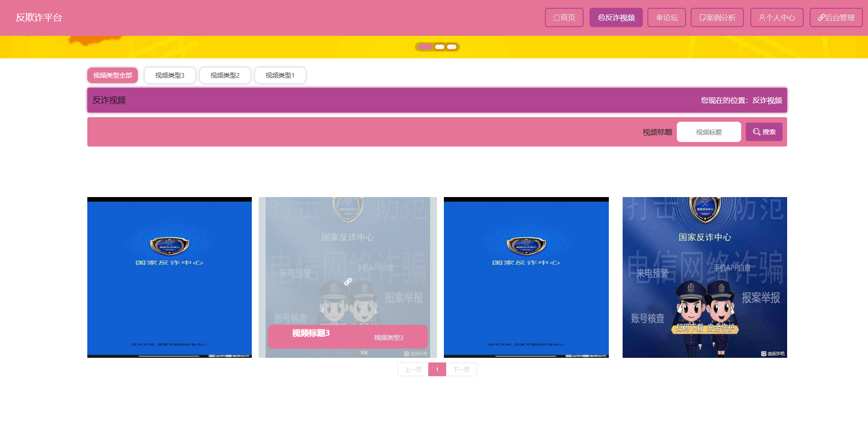Go to 下一页 next page
Viewport: 868px width, 424px height.
point(461,369)
